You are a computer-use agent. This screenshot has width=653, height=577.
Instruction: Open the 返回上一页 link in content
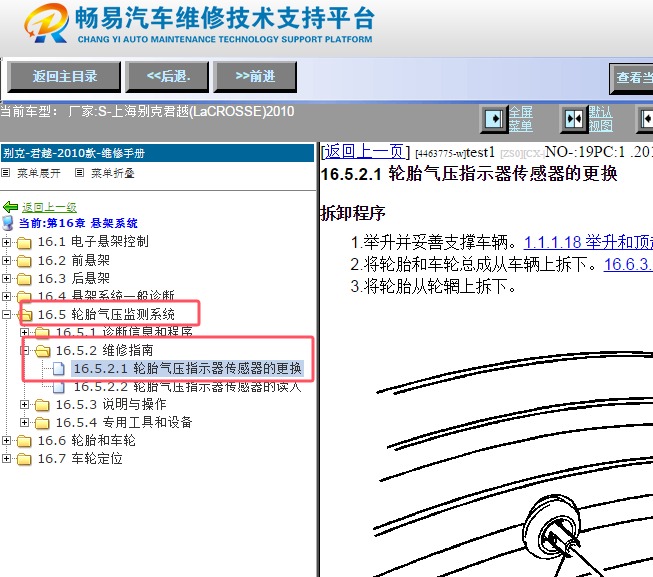click(364, 152)
